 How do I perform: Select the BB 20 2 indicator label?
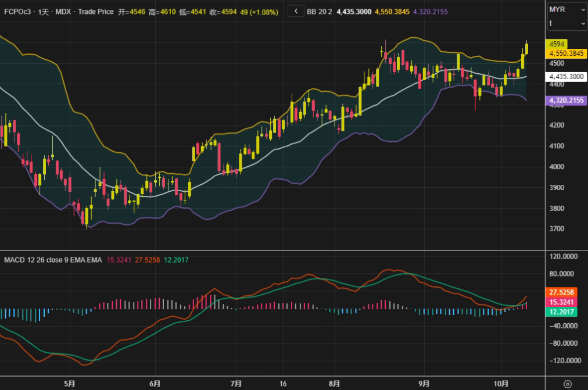(x=319, y=11)
